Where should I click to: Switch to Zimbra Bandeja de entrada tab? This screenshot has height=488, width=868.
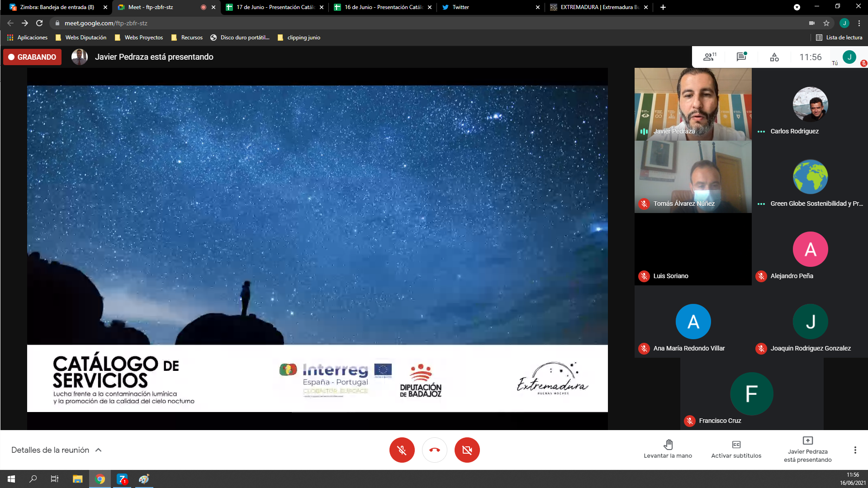57,7
